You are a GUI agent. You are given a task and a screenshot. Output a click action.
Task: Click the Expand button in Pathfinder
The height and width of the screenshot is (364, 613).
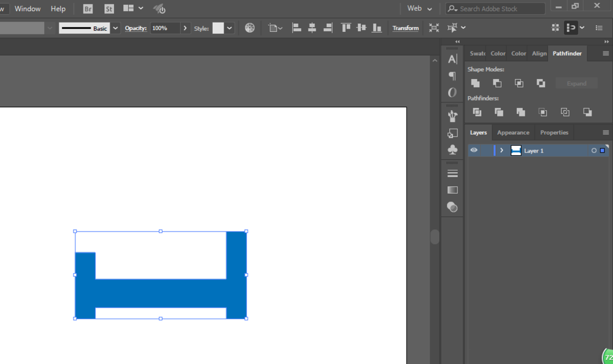[576, 83]
